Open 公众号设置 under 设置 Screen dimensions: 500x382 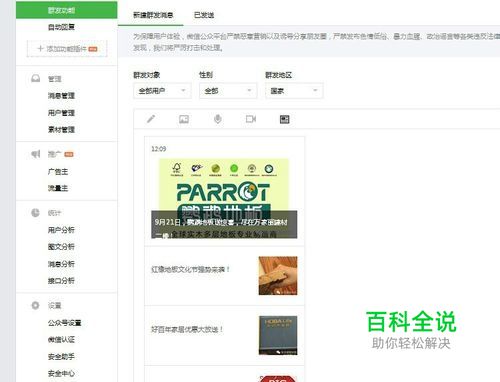pos(65,323)
